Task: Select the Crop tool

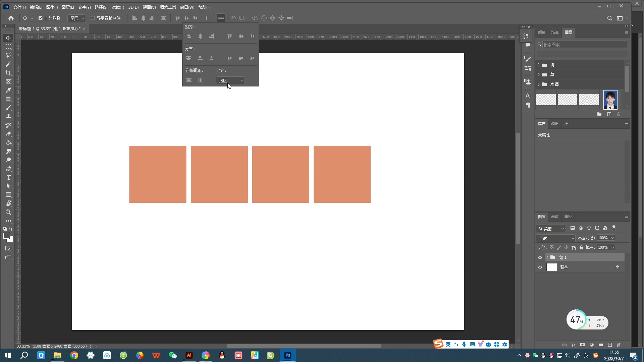Action: coord(8,73)
